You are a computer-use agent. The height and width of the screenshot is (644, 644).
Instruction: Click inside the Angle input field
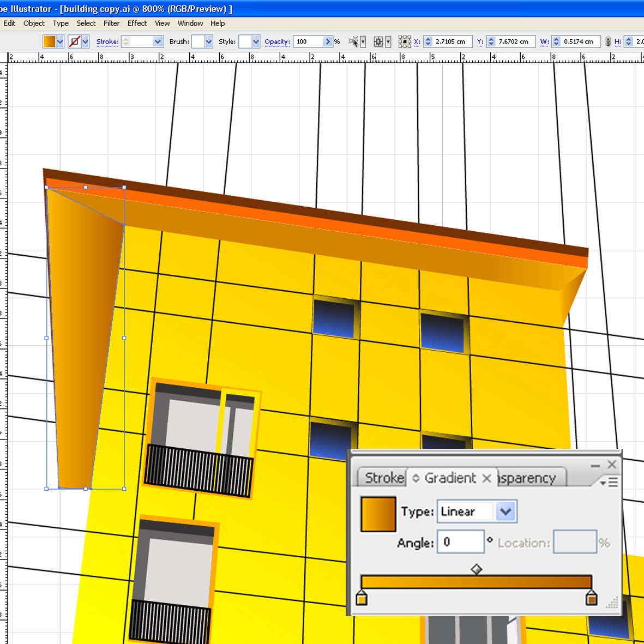(460, 541)
